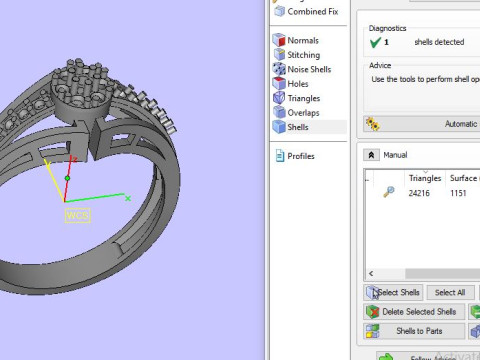
Task: Click the Shells to Parts button
Action: click(414, 331)
